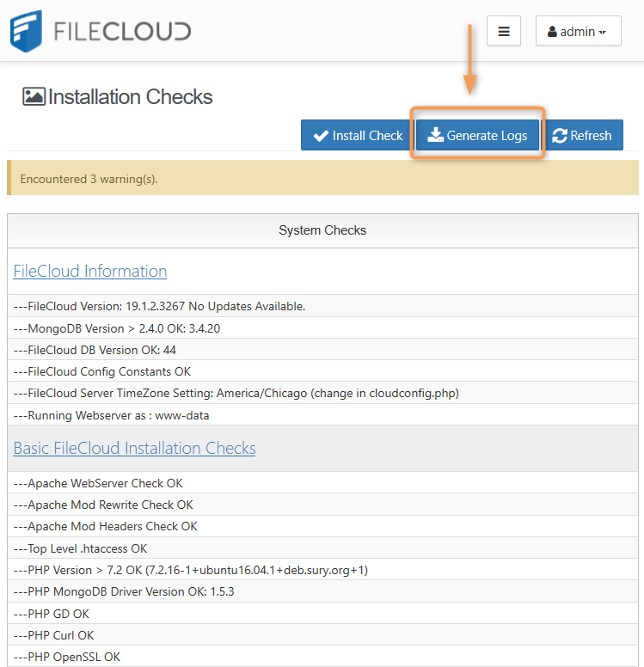
Task: Click the download icon on Generate Logs
Action: [436, 136]
